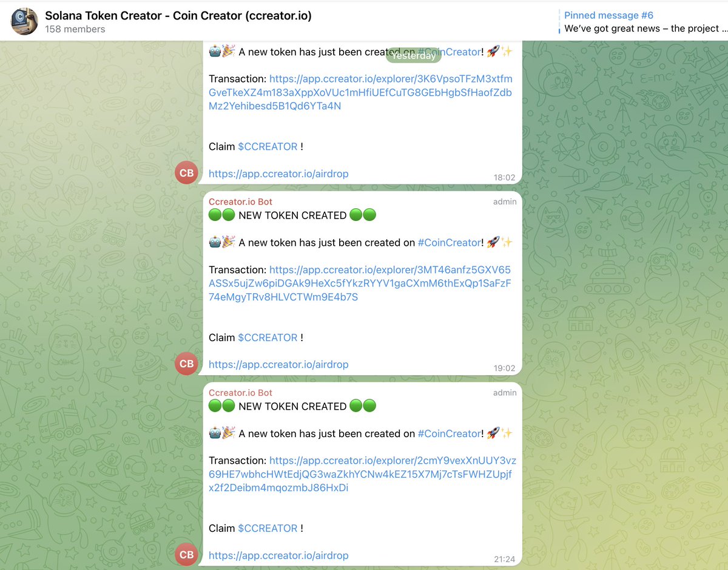The height and width of the screenshot is (570, 728).
Task: Click $CCREATOR cashtag in the 19:02 message
Action: click(268, 338)
